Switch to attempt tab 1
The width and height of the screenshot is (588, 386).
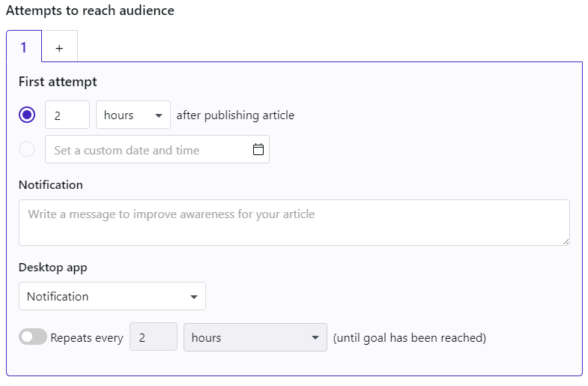pos(24,46)
